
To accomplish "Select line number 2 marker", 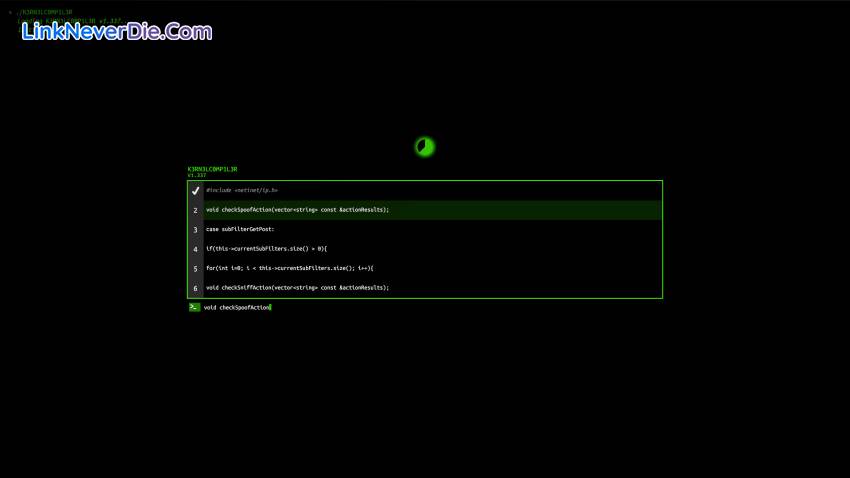I will pos(195,210).
